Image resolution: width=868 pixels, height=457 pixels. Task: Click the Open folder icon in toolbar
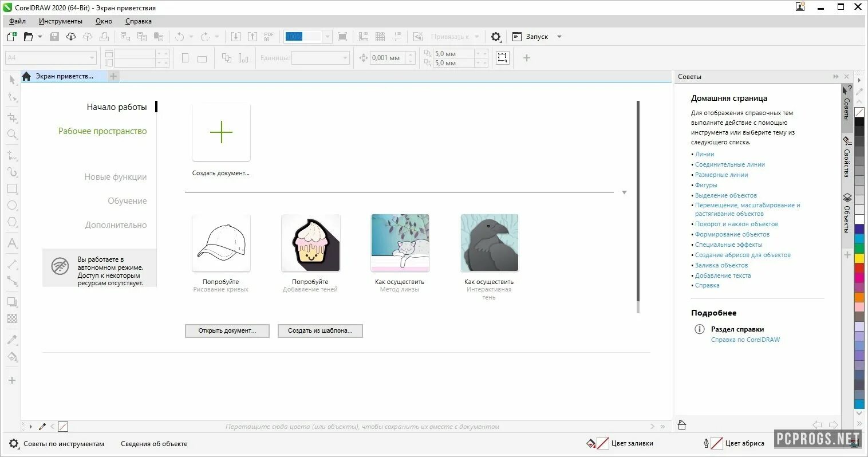28,37
